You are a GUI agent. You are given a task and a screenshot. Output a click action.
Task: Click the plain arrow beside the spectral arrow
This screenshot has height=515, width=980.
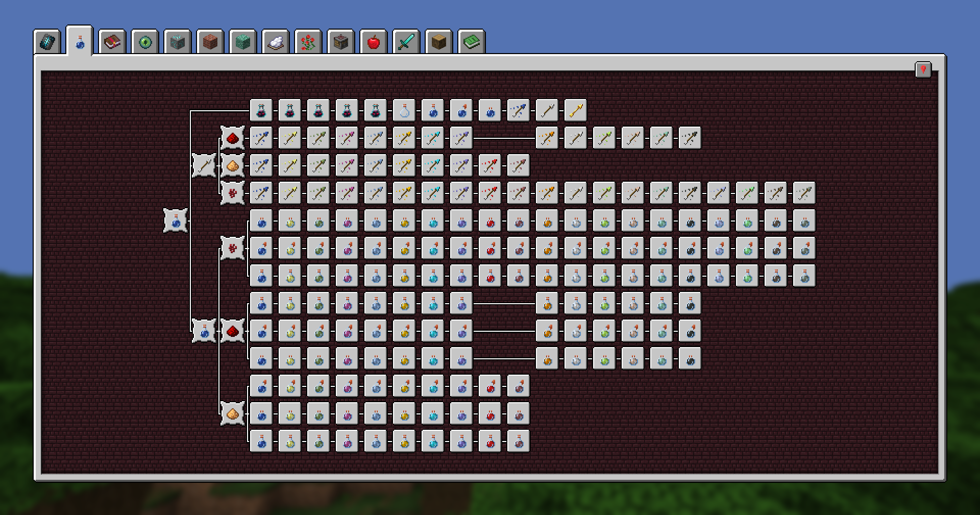click(547, 111)
